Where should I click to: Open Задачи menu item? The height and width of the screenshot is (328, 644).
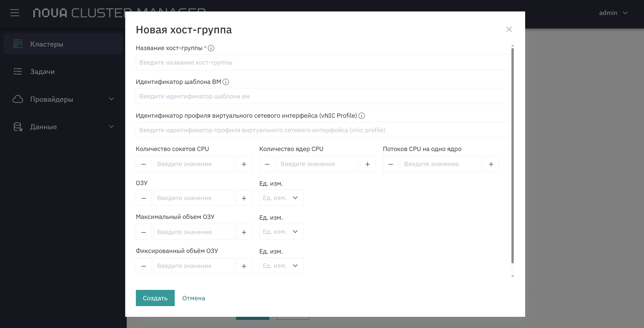(x=63, y=71)
